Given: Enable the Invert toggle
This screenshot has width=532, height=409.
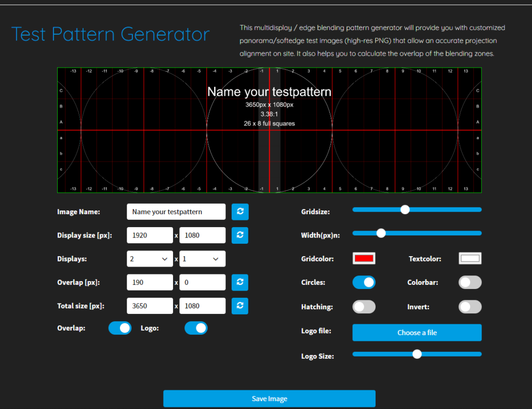Looking at the screenshot, I should pyautogui.click(x=470, y=307).
